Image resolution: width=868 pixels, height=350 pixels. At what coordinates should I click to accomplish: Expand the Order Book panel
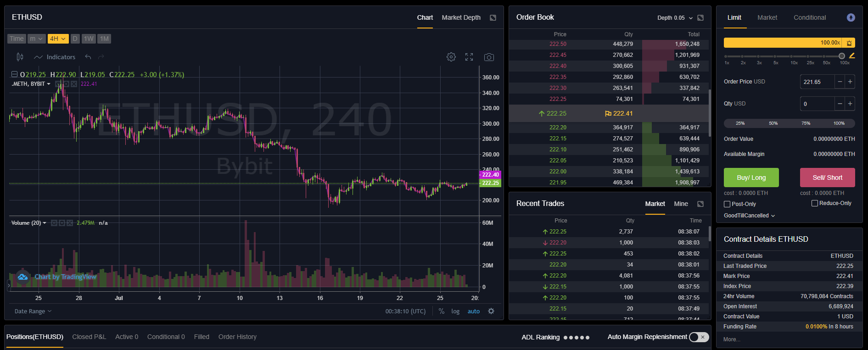700,18
